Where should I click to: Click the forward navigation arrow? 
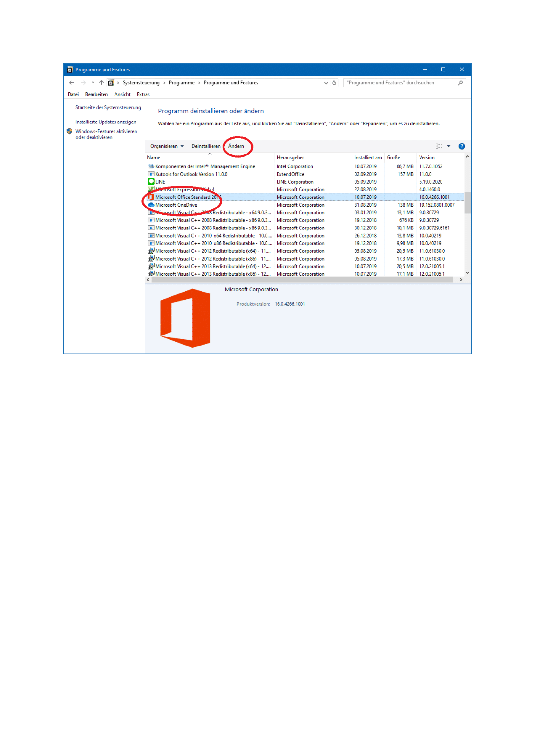pos(83,83)
